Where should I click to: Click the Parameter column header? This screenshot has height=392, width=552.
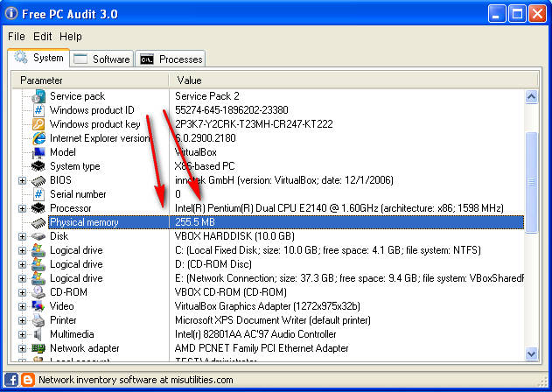90,80
